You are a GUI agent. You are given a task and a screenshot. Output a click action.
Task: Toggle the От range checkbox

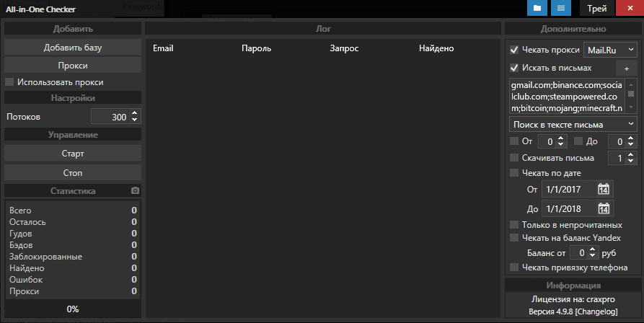pos(513,141)
